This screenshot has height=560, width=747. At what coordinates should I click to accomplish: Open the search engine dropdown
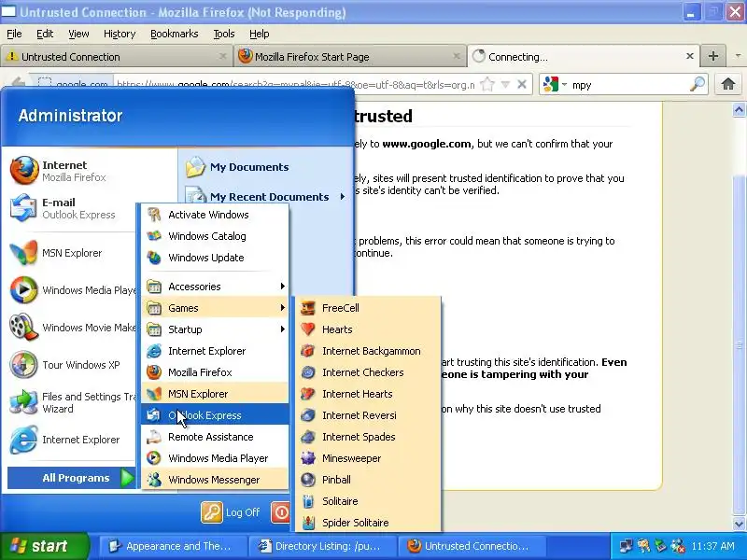[555, 84]
